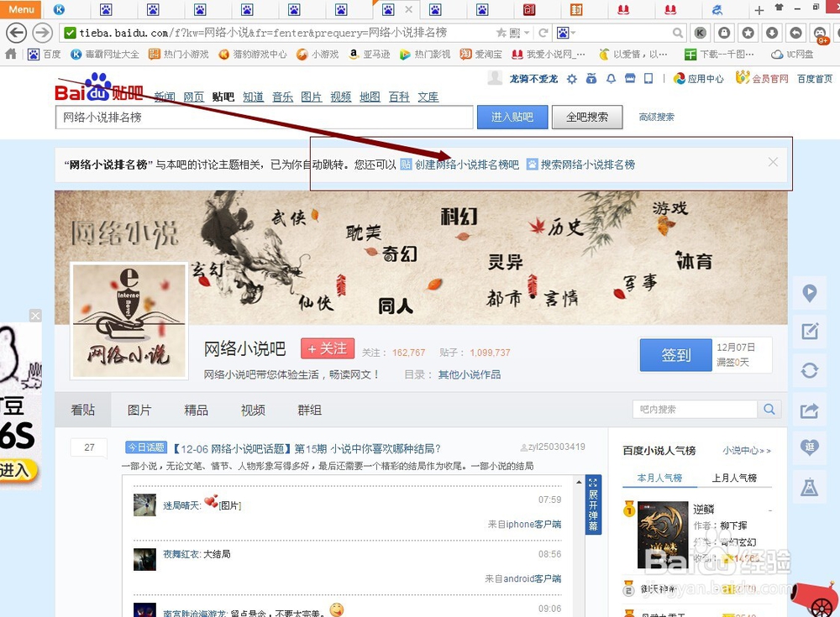Open the 群组 tab

pos(310,410)
